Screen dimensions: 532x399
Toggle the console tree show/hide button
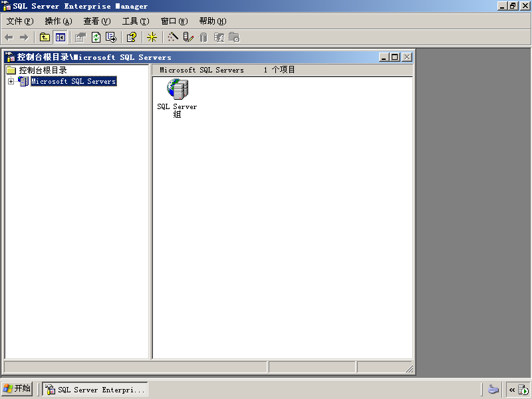[61, 37]
